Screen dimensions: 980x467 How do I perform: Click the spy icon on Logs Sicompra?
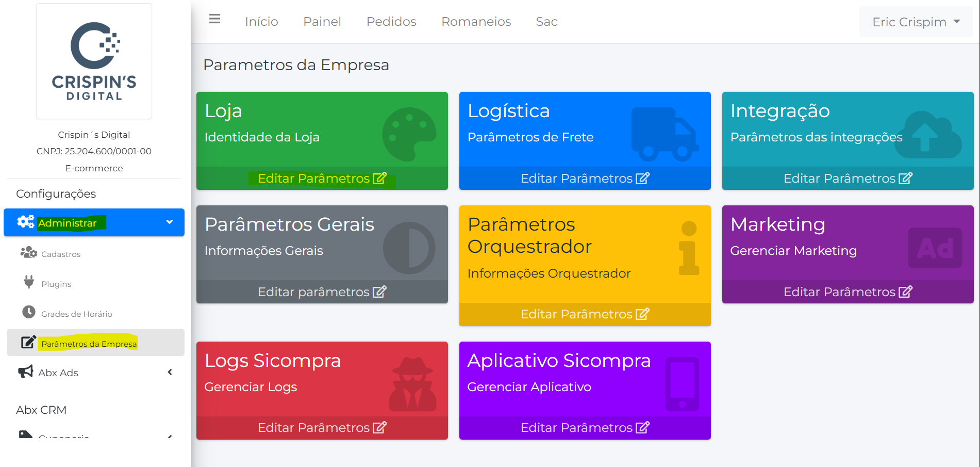click(x=412, y=384)
